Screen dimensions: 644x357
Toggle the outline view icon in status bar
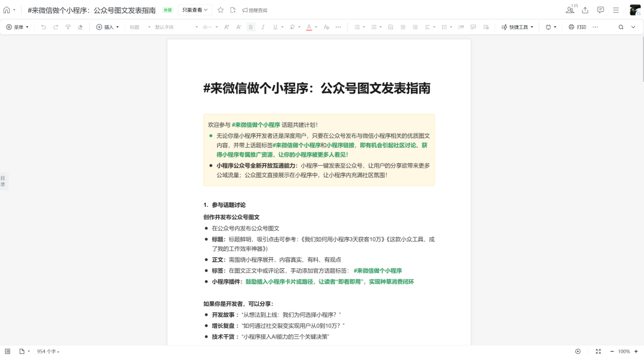point(7,351)
